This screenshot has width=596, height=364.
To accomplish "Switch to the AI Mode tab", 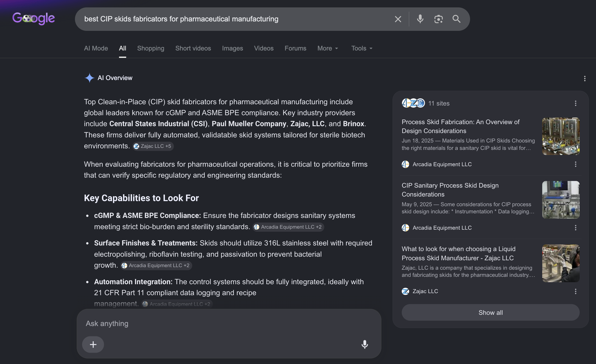I will click(96, 48).
